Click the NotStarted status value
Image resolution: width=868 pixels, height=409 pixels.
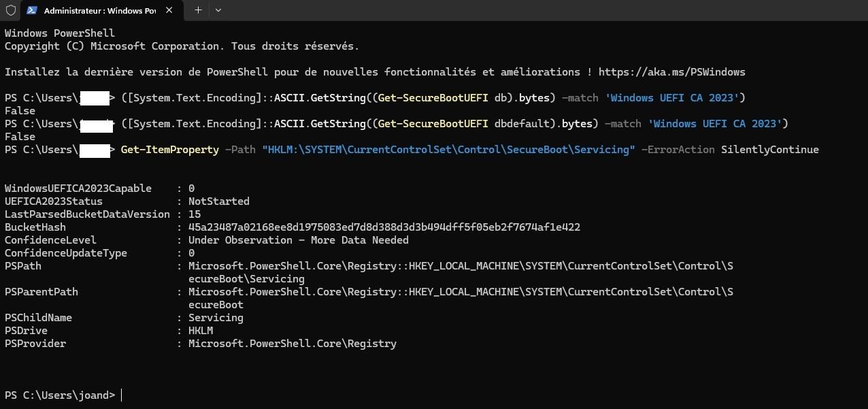[x=219, y=201]
